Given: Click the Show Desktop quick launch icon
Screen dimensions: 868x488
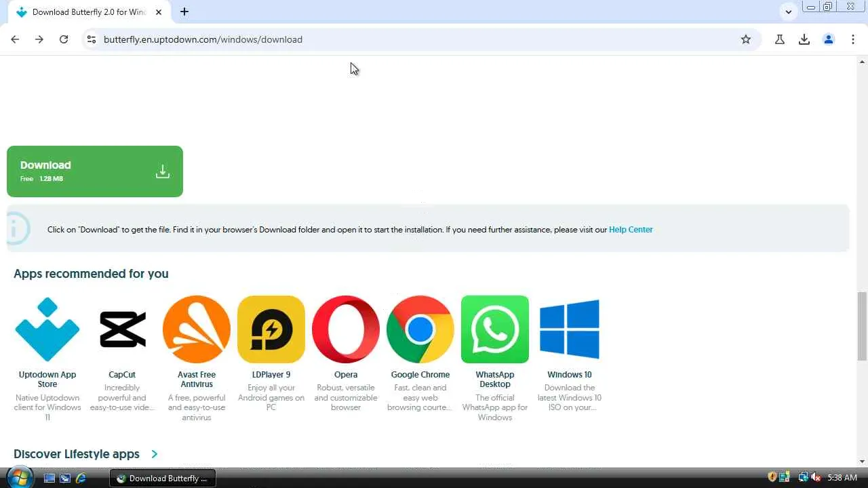Looking at the screenshot, I should pos(50,478).
